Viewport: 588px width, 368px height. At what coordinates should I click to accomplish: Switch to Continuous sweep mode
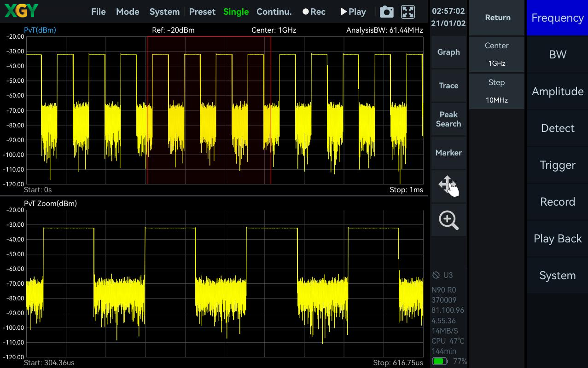pos(274,12)
